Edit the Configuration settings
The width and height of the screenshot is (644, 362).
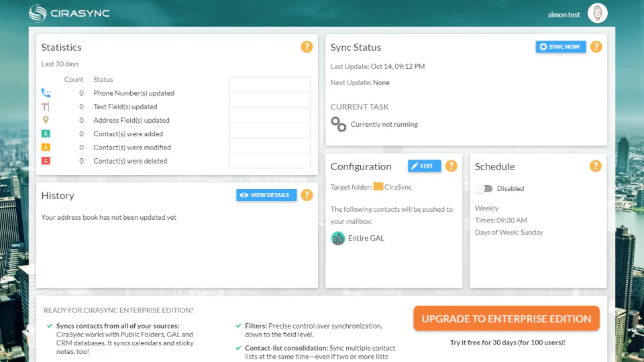coord(424,166)
